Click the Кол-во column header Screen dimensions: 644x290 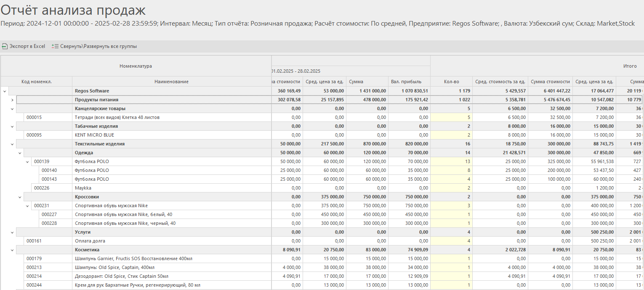tap(451, 82)
